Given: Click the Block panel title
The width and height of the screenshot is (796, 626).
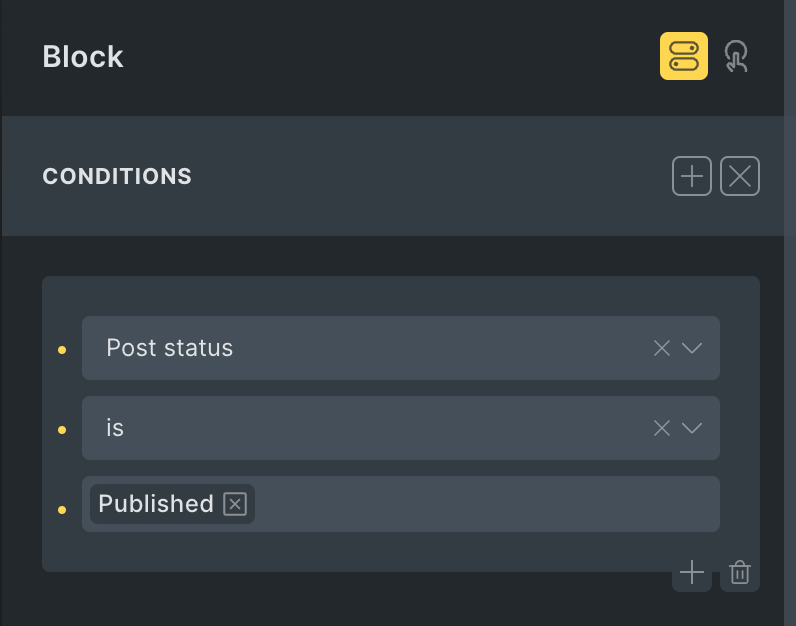Looking at the screenshot, I should point(83,56).
